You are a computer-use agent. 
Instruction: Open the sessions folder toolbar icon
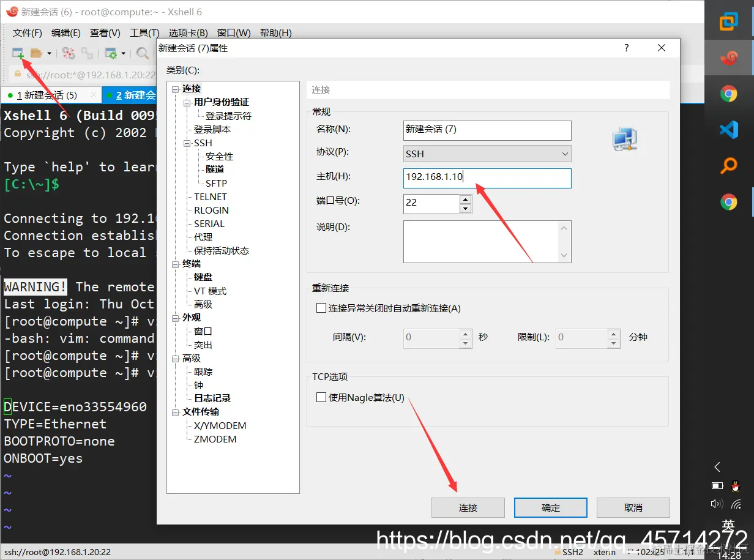[37, 53]
